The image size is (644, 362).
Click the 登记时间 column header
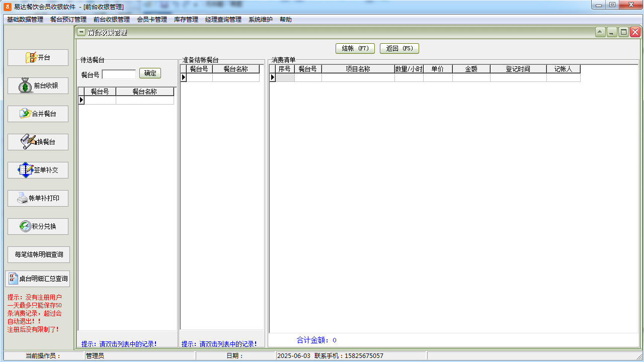tap(518, 69)
